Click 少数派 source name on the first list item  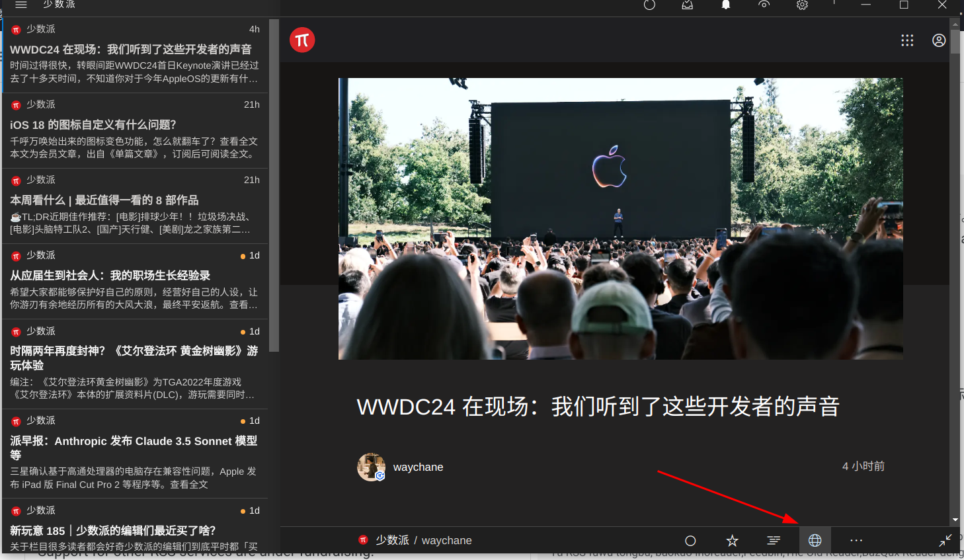(41, 29)
